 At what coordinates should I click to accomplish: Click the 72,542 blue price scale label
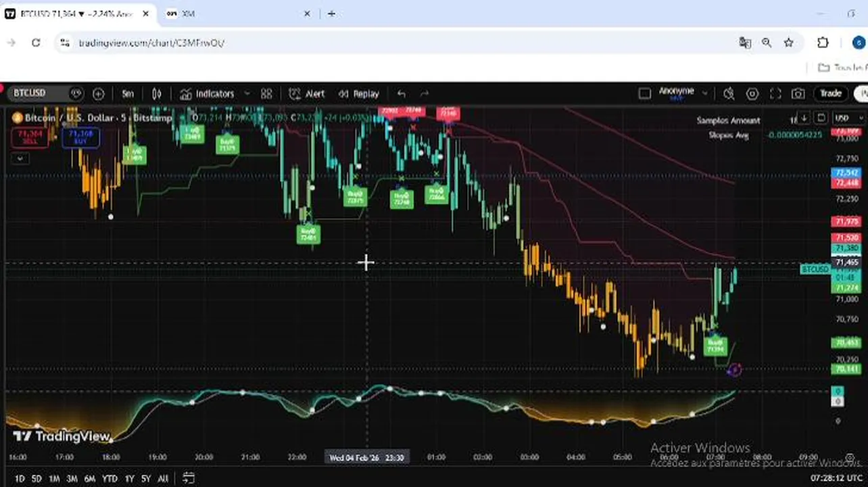[x=846, y=173]
